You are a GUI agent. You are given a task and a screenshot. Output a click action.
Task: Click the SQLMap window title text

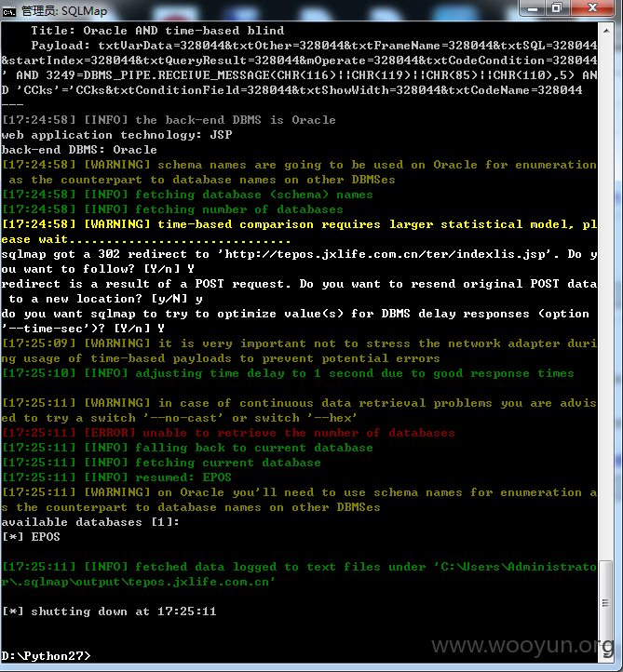coord(64,11)
